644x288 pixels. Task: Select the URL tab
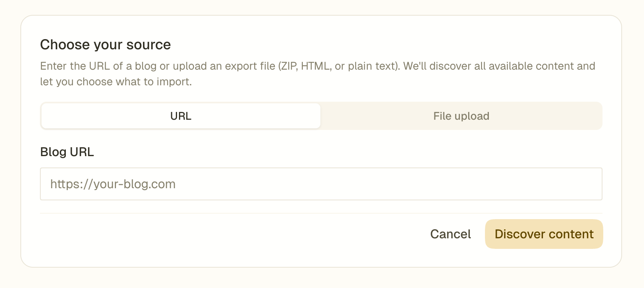point(181,116)
